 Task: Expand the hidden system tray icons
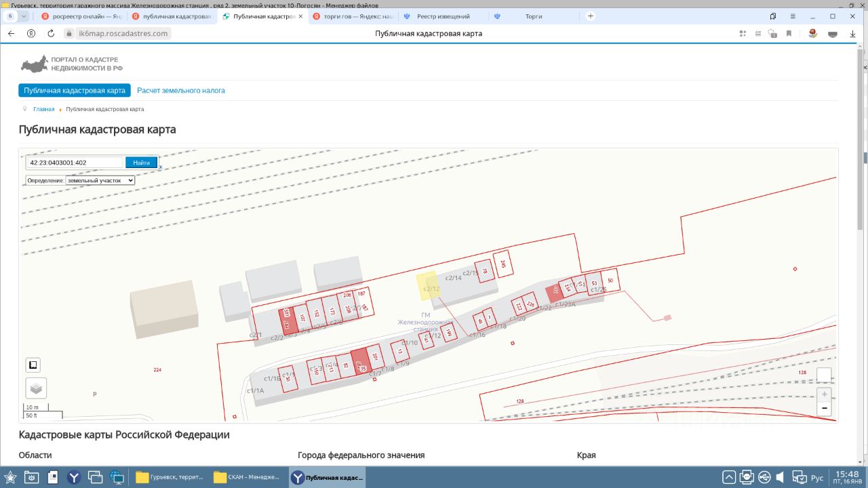click(728, 477)
